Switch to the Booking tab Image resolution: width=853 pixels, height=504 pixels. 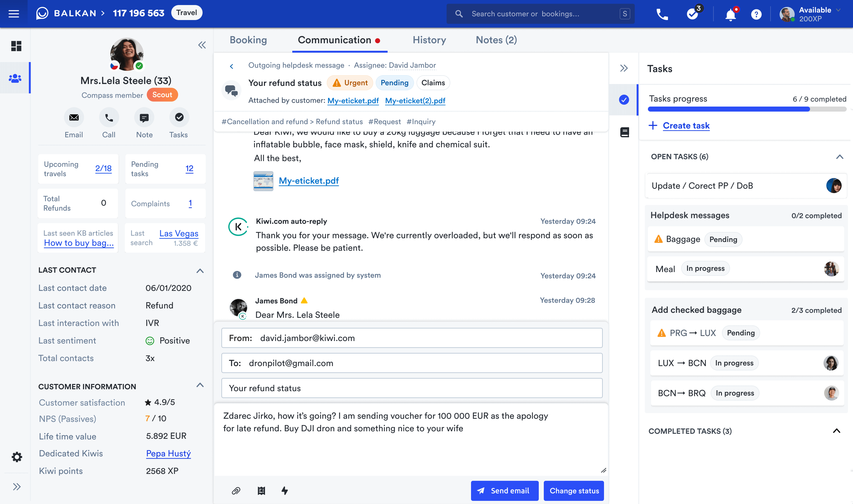point(248,40)
